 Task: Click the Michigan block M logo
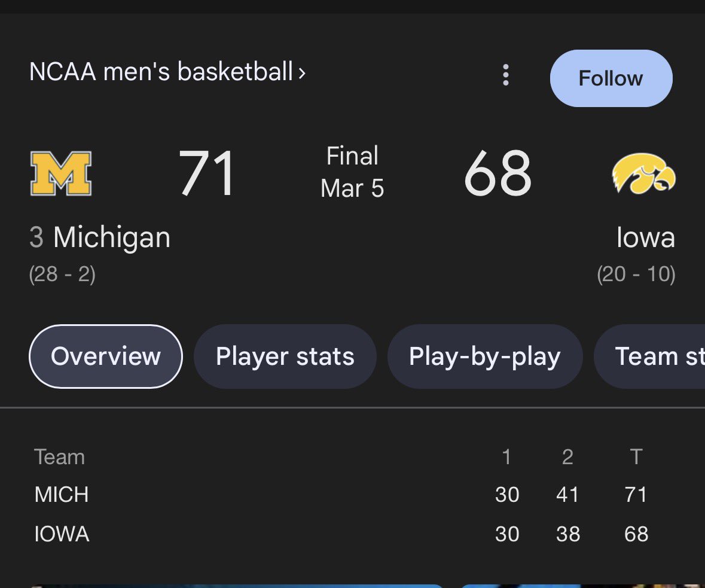(x=61, y=173)
